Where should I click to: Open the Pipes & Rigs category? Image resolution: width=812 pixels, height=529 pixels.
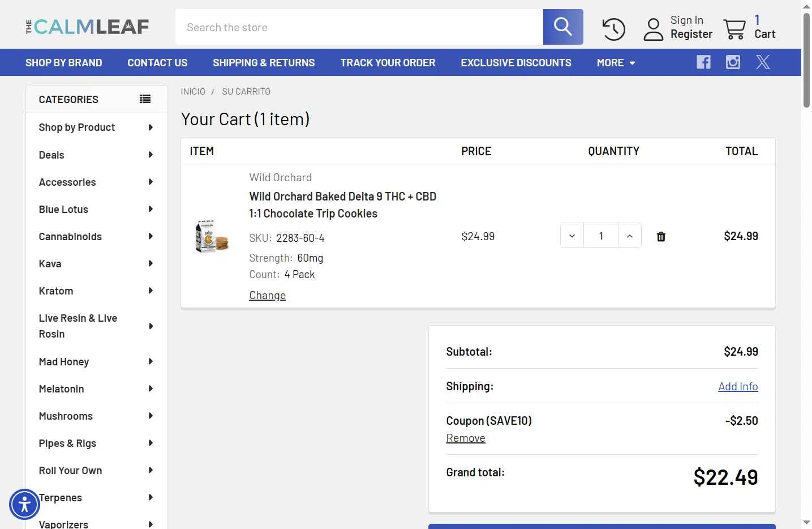[67, 443]
